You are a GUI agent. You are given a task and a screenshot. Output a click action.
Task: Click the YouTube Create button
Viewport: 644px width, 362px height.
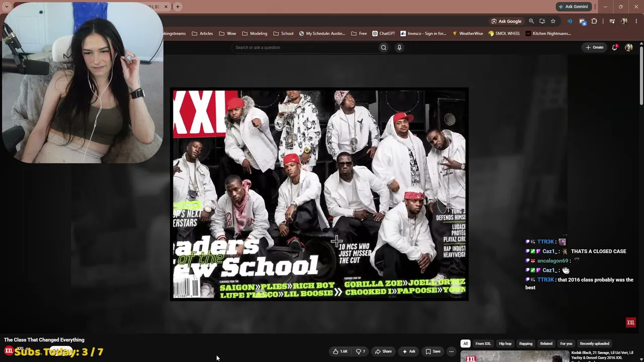coord(594,47)
